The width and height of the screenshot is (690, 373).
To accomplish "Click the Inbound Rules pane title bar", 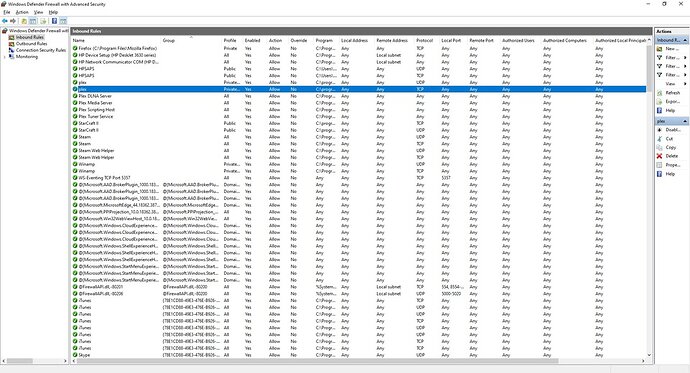I will pyautogui.click(x=361, y=31).
